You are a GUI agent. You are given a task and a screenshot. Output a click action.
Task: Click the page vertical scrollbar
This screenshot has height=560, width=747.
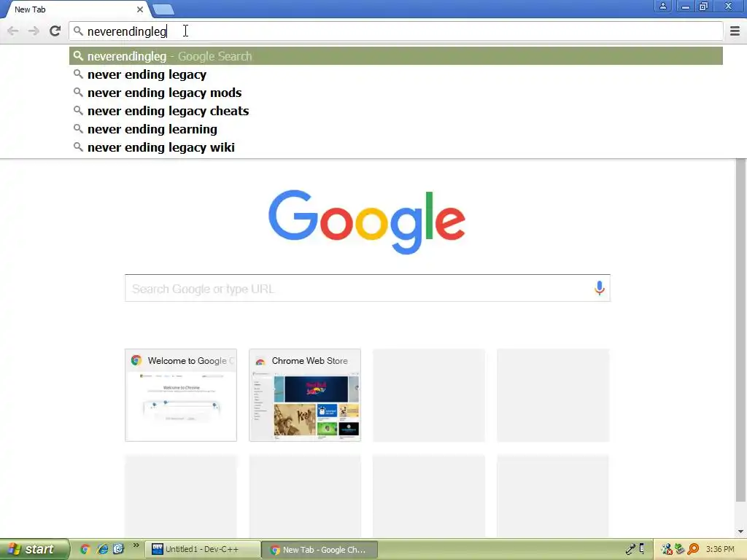coord(740,330)
